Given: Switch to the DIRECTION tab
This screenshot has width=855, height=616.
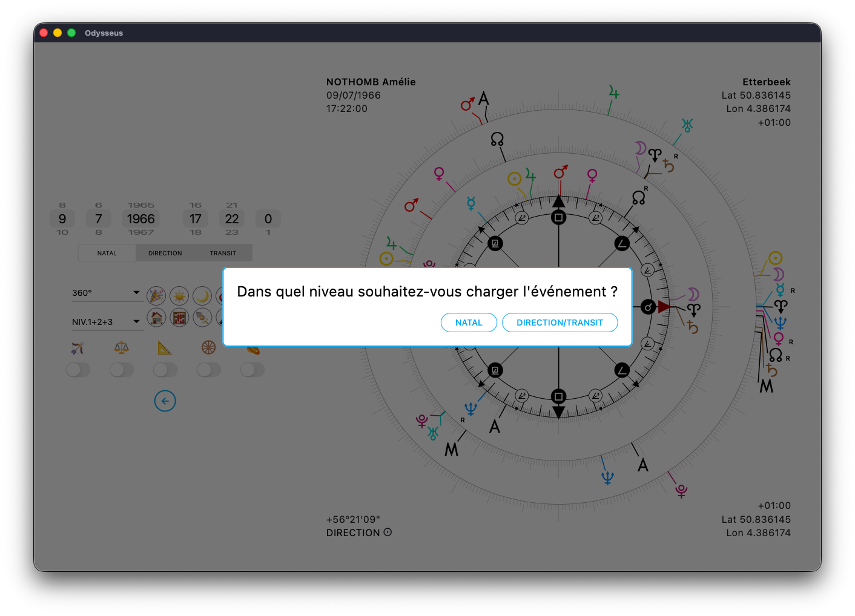Looking at the screenshot, I should 165,253.
